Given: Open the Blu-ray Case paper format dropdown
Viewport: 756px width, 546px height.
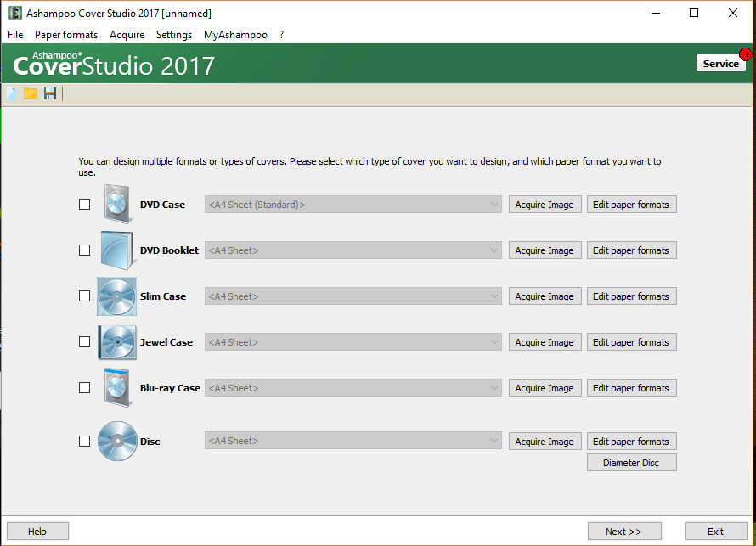Looking at the screenshot, I should coord(353,387).
